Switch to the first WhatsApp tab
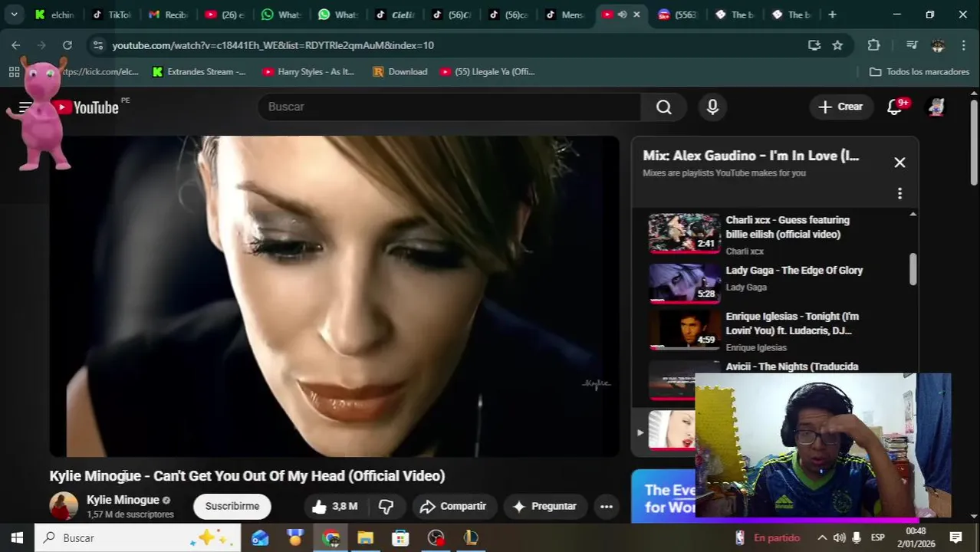980x552 pixels. pos(281,15)
